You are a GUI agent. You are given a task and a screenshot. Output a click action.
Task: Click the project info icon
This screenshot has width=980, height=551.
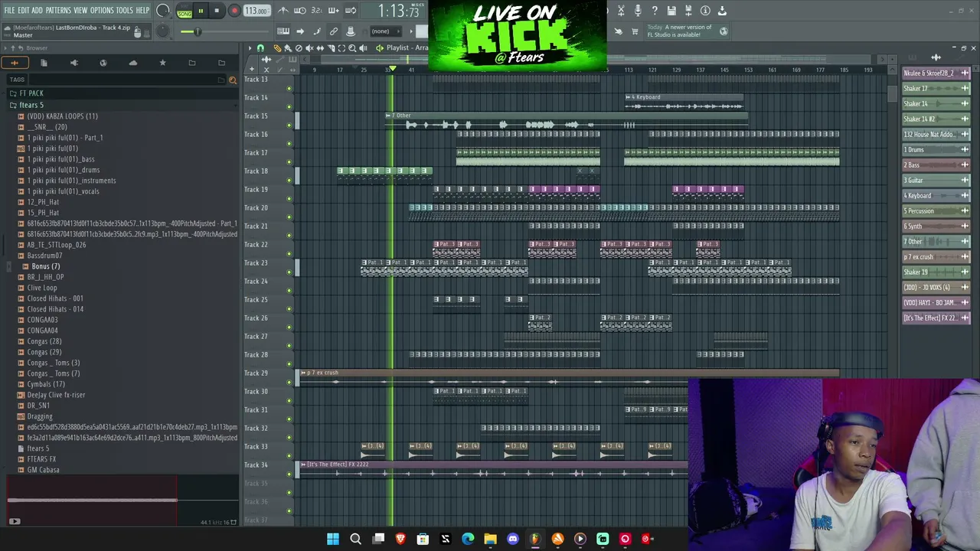coord(705,11)
